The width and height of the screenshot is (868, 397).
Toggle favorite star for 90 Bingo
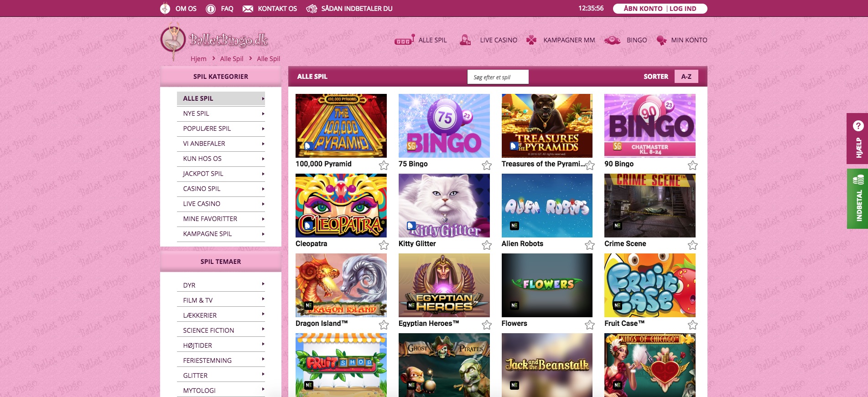point(693,165)
